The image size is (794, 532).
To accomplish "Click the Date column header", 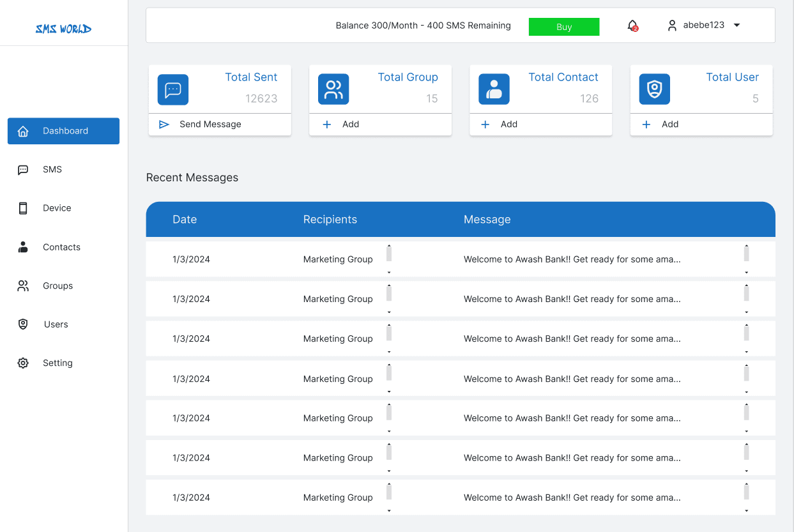I will pyautogui.click(x=185, y=220).
